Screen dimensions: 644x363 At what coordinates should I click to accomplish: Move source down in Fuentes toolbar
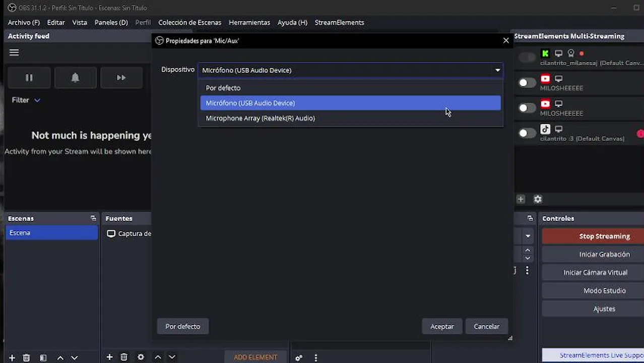172,357
